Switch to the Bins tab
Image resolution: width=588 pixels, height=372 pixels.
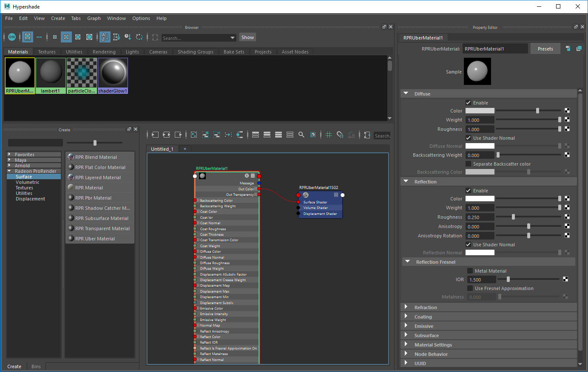36,366
